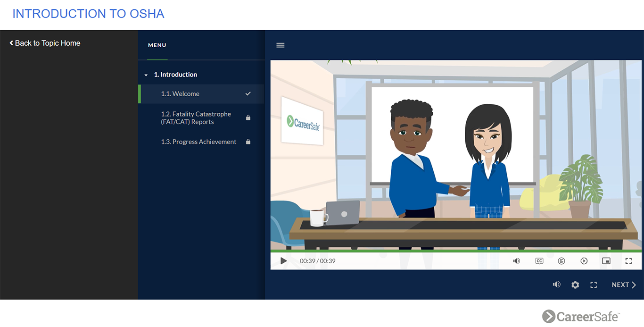Play the Welcome video
Screen dimensions: 644x327
[x=283, y=261]
